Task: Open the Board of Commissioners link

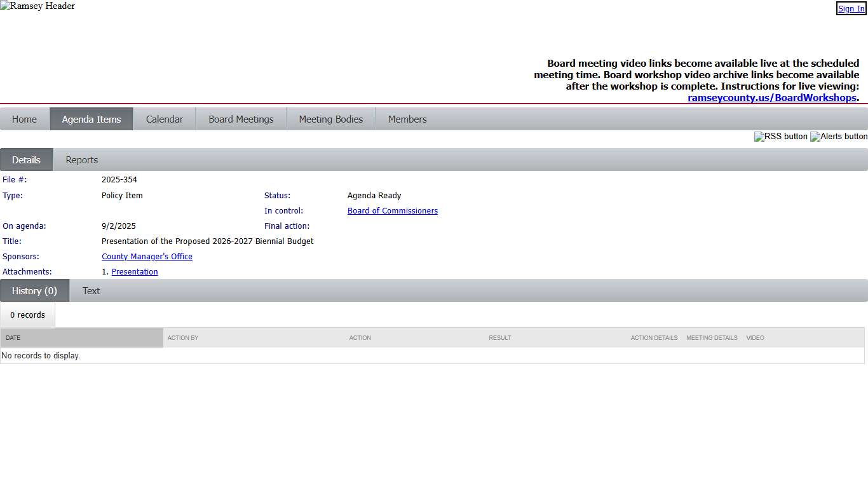Action: (392, 211)
